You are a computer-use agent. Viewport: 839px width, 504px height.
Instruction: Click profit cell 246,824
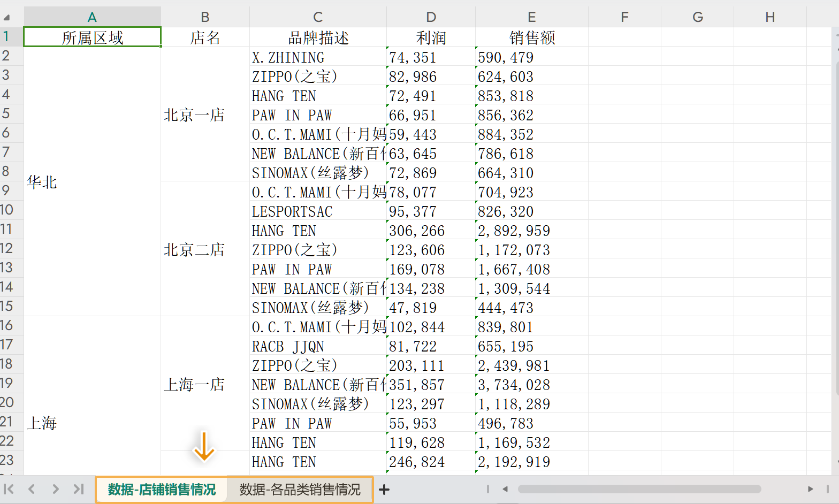click(431, 461)
